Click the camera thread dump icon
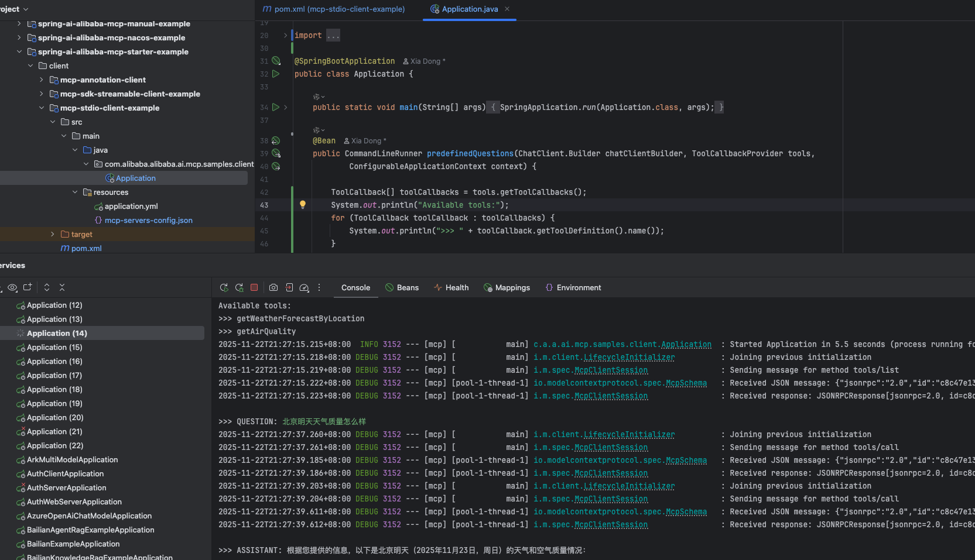975x560 pixels. [x=273, y=288]
